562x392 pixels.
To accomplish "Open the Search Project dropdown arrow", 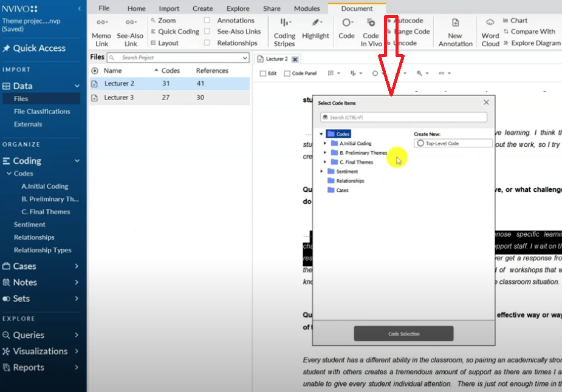I will coord(245,58).
